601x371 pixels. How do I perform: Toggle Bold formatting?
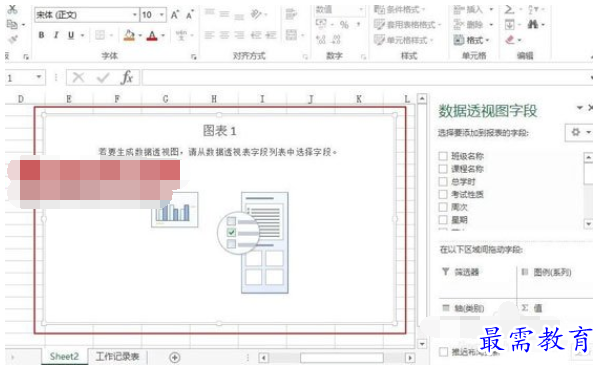pos(41,35)
